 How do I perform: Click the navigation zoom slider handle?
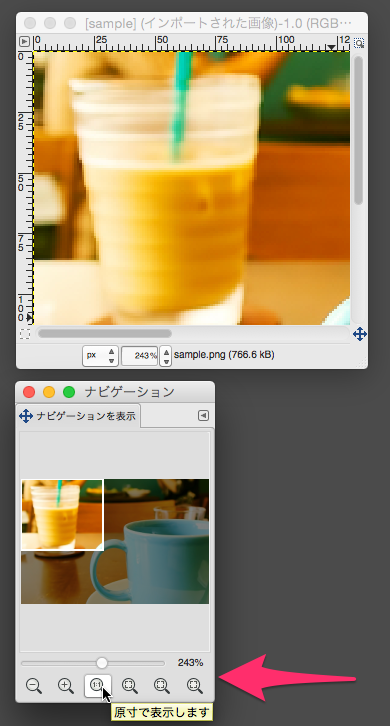click(x=102, y=663)
